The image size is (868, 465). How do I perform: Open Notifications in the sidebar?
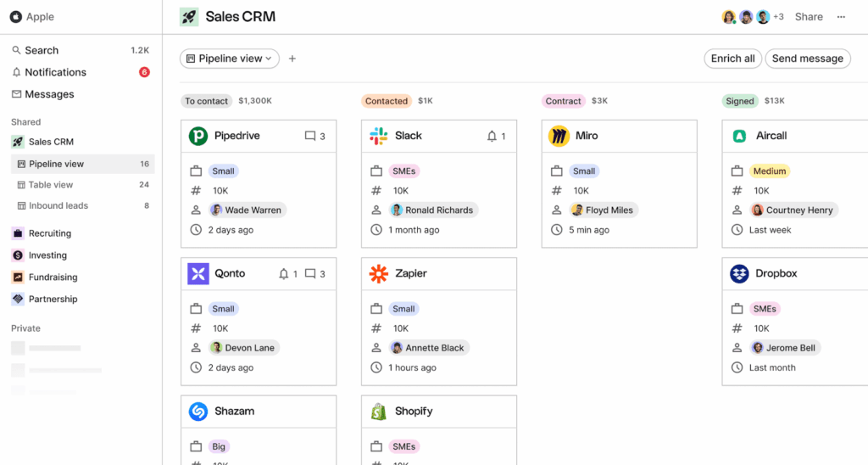pos(55,72)
